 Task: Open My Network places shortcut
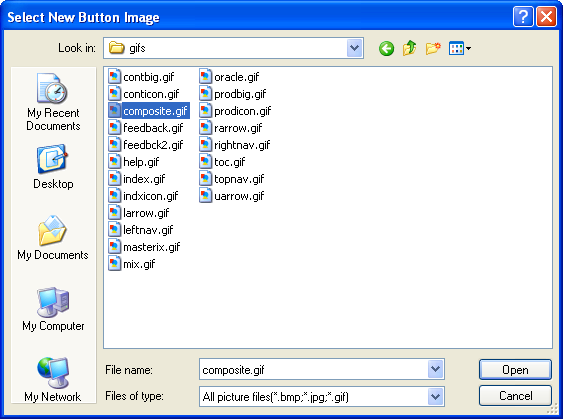tap(53, 380)
